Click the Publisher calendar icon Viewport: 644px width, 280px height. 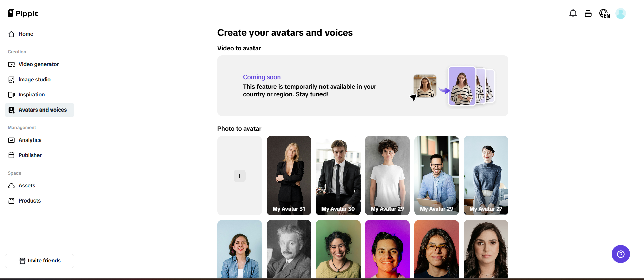(x=11, y=155)
